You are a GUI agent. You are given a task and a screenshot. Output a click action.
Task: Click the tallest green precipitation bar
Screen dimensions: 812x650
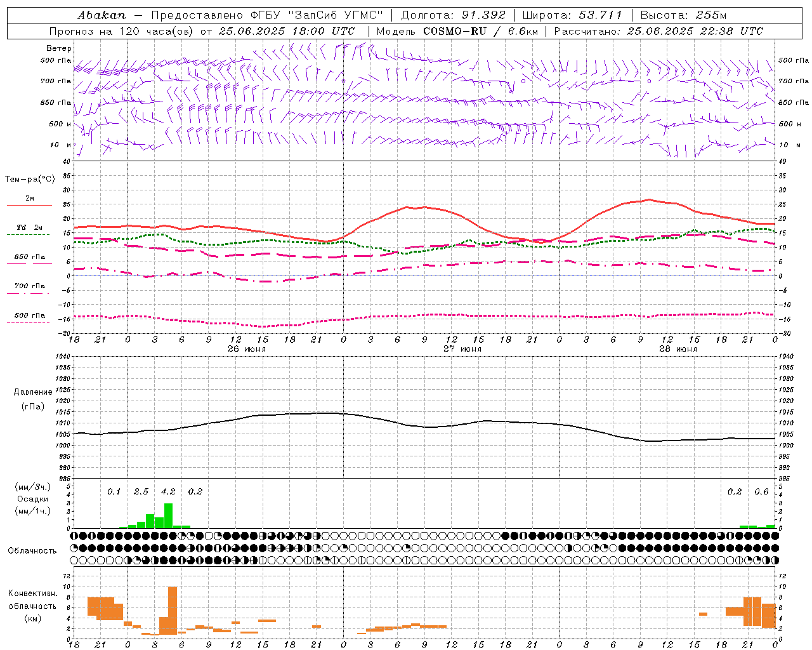[168, 515]
